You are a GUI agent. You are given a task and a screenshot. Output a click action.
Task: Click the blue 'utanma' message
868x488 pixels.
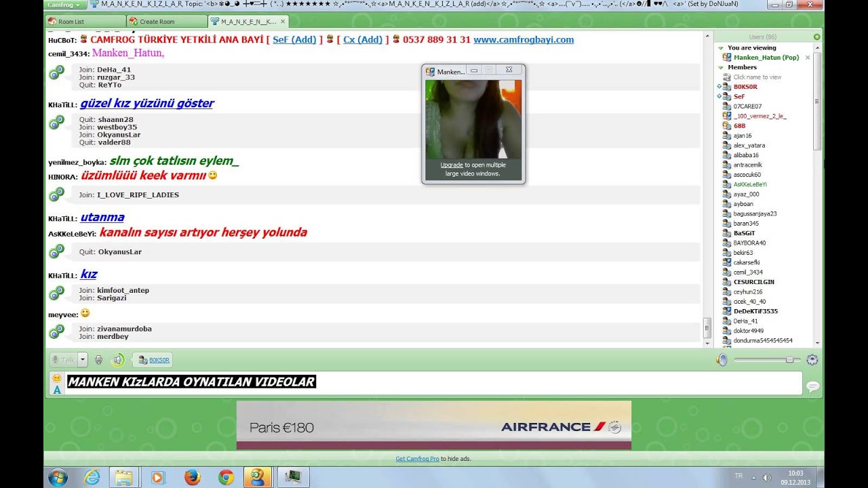(102, 218)
